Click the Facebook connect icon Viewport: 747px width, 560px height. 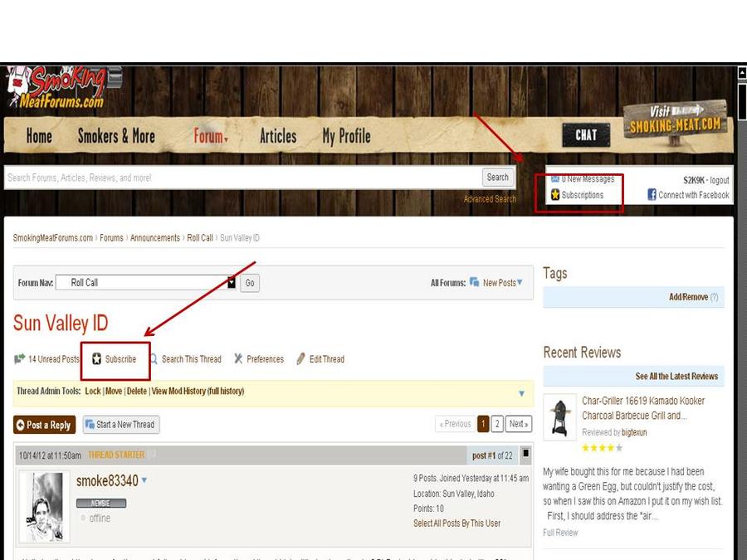tap(652, 195)
